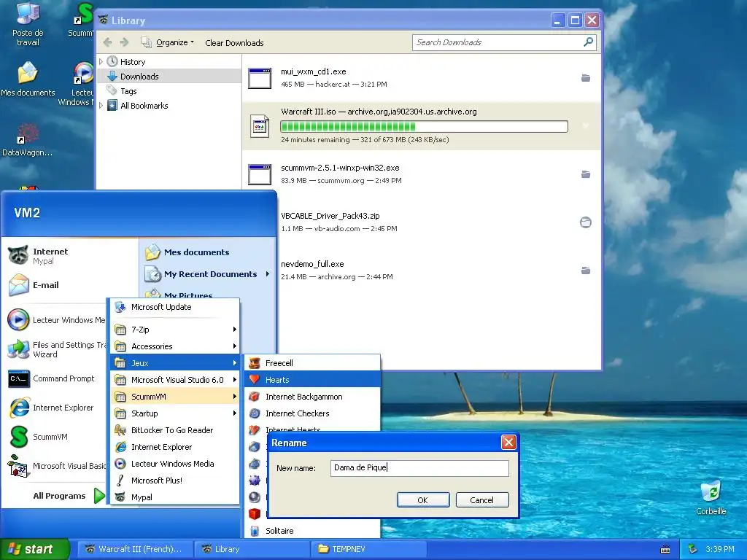This screenshot has height=560, width=747.
Task: Select Lecteur Windows Media in programs menu
Action: [175, 463]
